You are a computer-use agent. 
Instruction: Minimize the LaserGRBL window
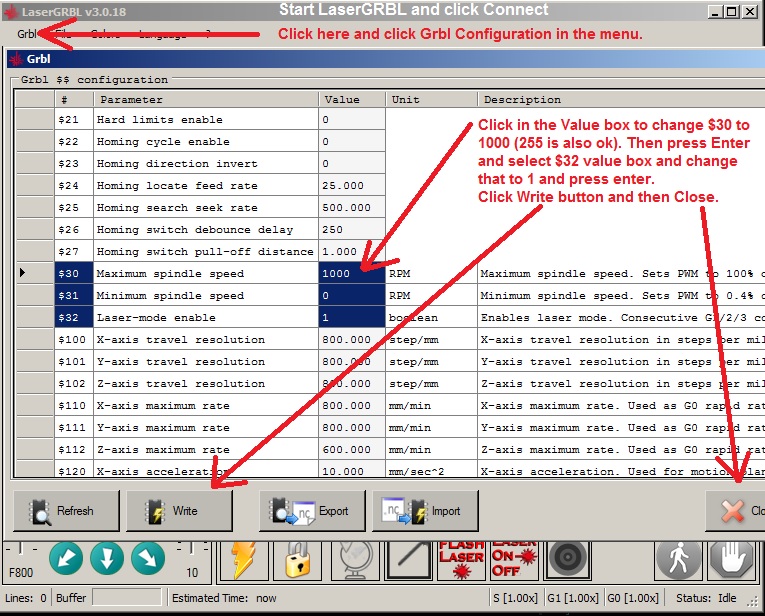pyautogui.click(x=715, y=12)
